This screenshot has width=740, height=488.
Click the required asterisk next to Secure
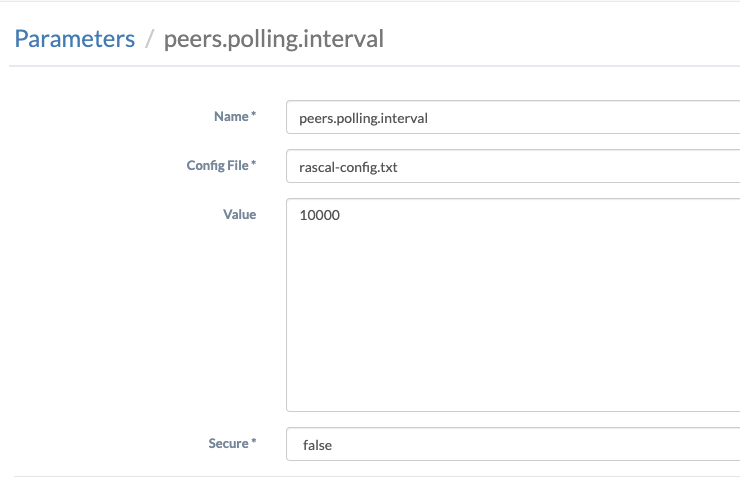click(x=254, y=443)
